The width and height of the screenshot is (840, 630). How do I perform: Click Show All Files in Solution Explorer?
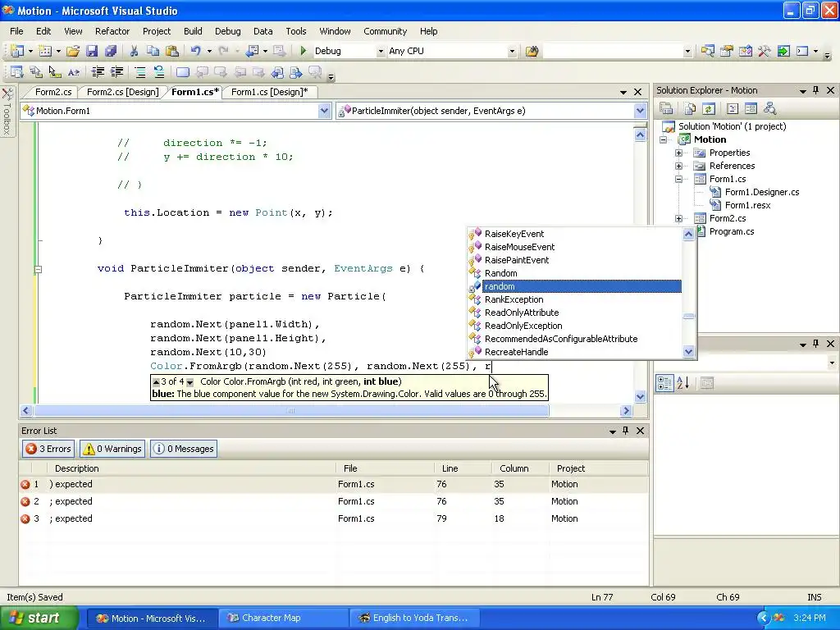(690, 109)
